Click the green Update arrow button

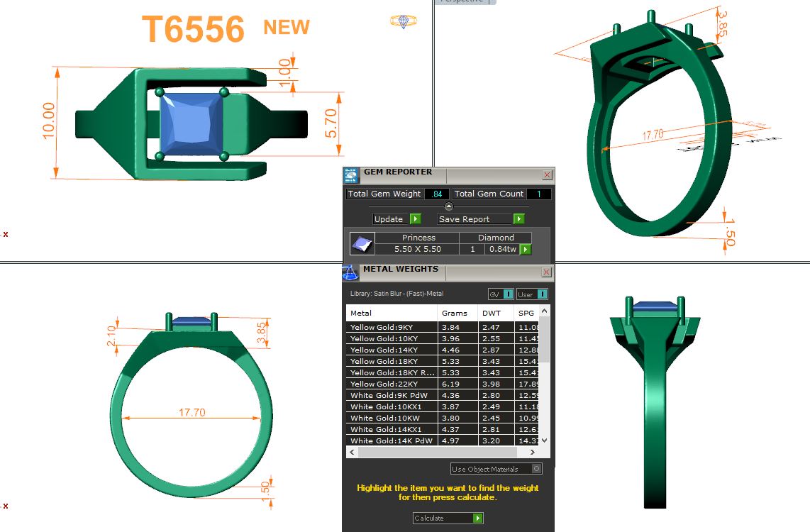416,219
